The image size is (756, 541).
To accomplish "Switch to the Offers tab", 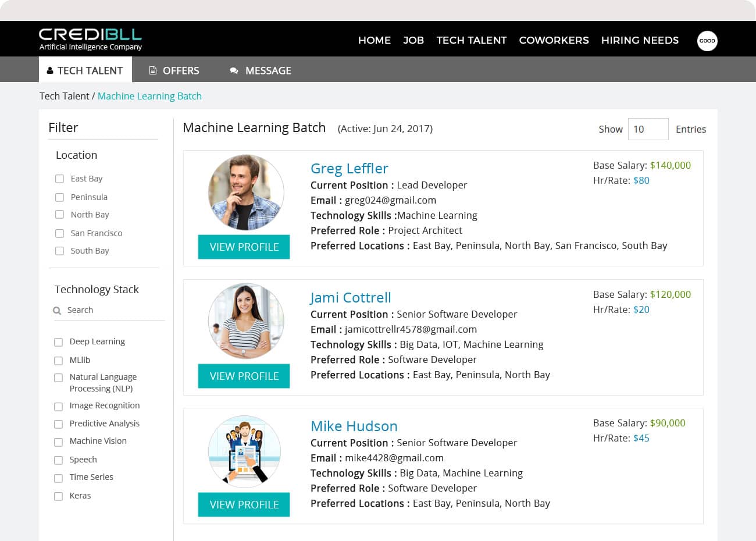I will point(182,70).
